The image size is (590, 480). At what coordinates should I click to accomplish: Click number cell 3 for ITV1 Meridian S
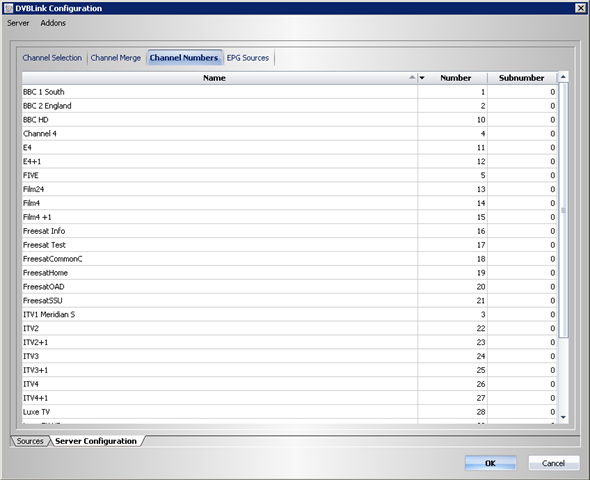[452, 315]
